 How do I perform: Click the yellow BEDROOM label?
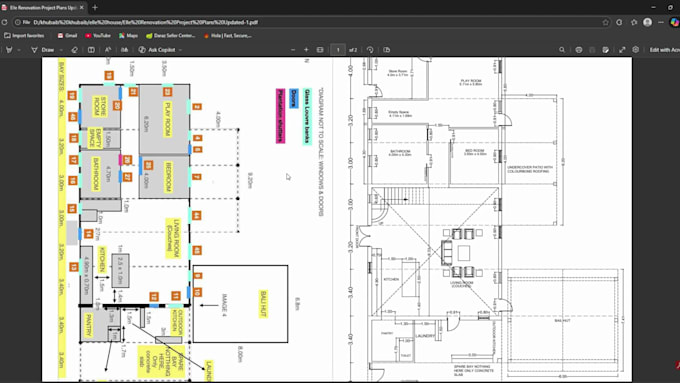168,177
